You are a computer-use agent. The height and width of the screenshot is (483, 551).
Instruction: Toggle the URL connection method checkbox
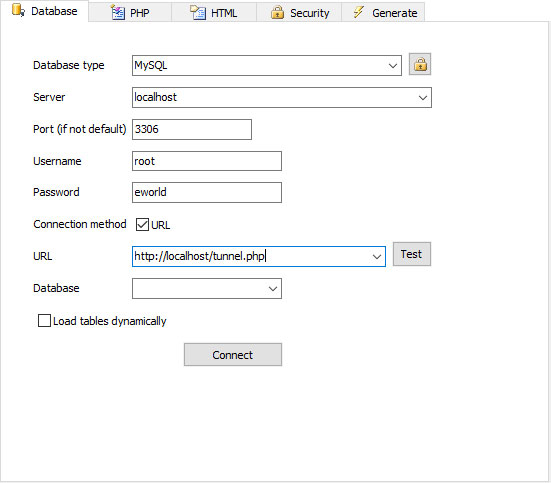[x=142, y=224]
